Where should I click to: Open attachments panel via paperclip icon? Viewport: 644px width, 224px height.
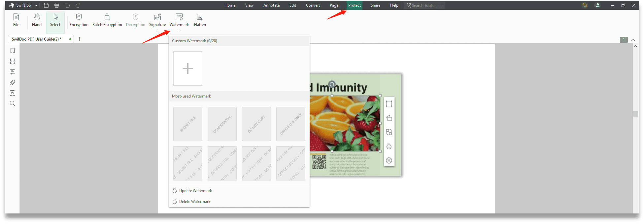pyautogui.click(x=13, y=82)
